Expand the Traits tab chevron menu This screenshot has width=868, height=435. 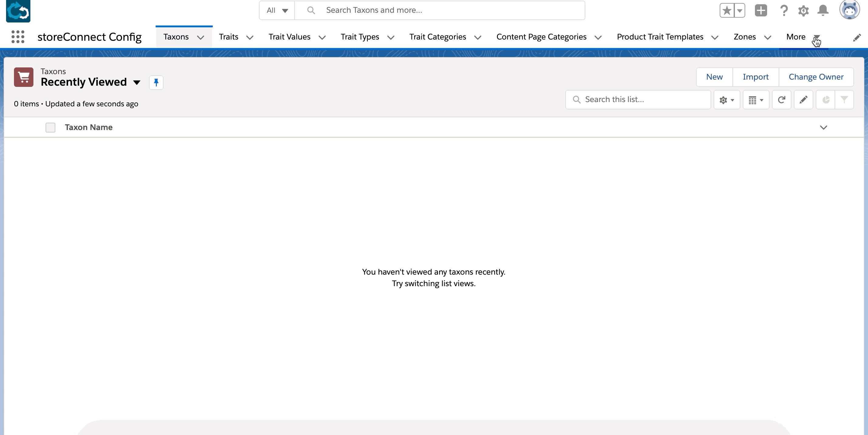[250, 37]
